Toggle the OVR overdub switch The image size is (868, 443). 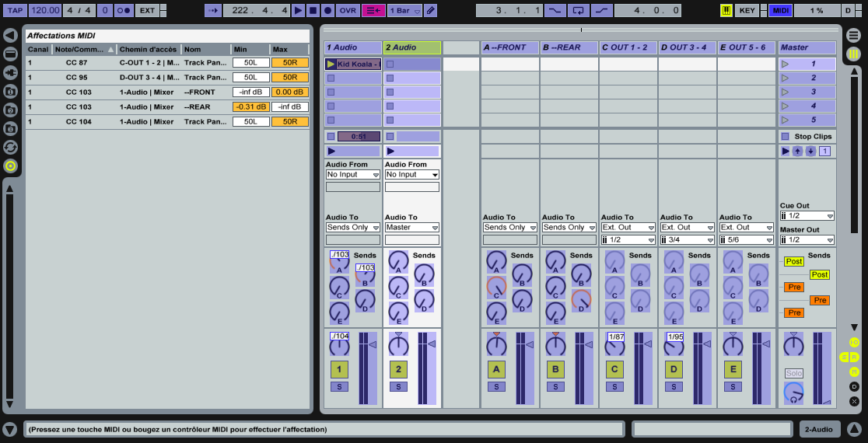348,10
